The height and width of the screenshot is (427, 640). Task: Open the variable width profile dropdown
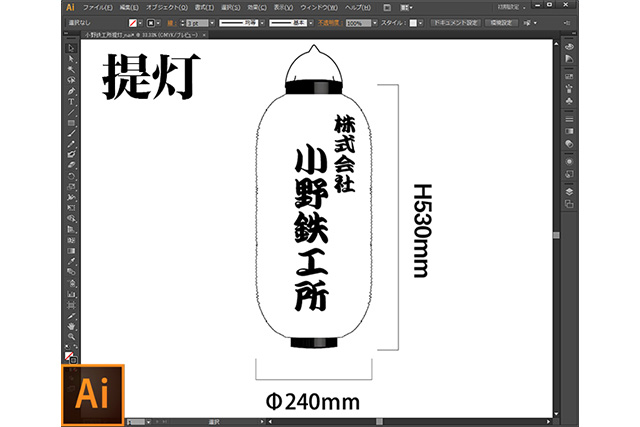click(262, 23)
